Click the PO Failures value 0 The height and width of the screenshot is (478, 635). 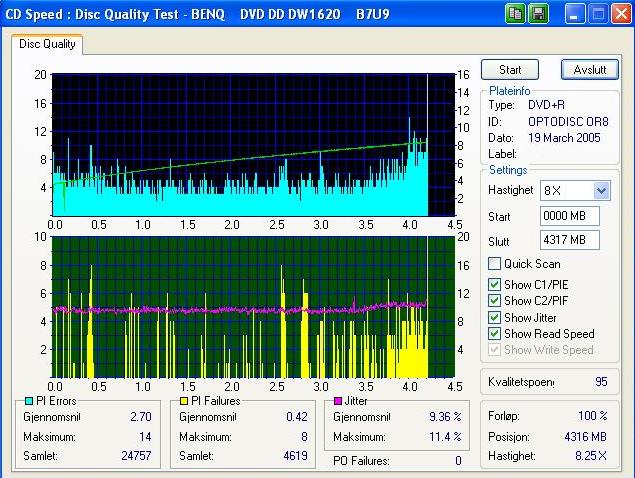coord(458,461)
